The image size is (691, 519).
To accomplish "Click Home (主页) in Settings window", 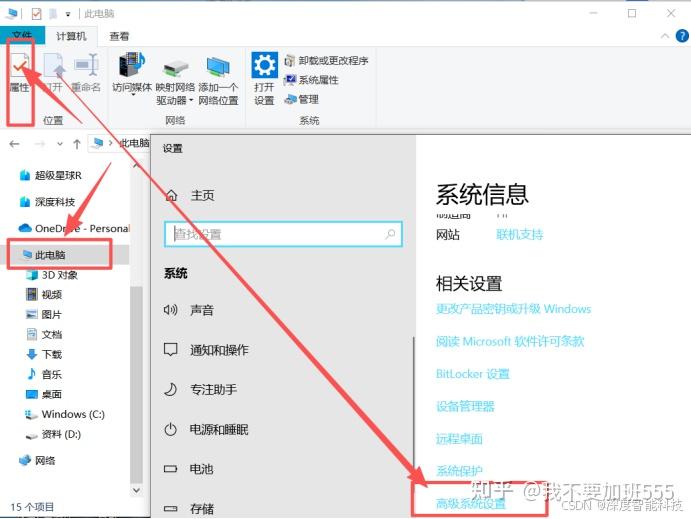I will click(x=190, y=195).
